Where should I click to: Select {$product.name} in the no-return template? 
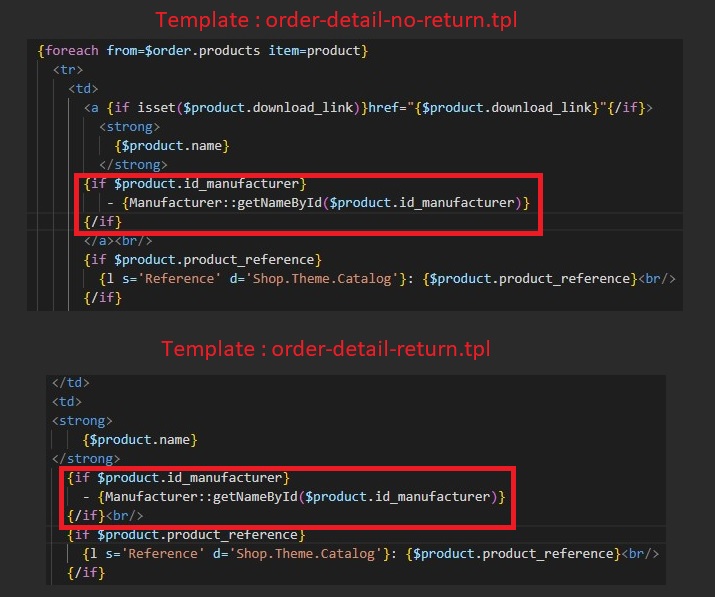172,146
